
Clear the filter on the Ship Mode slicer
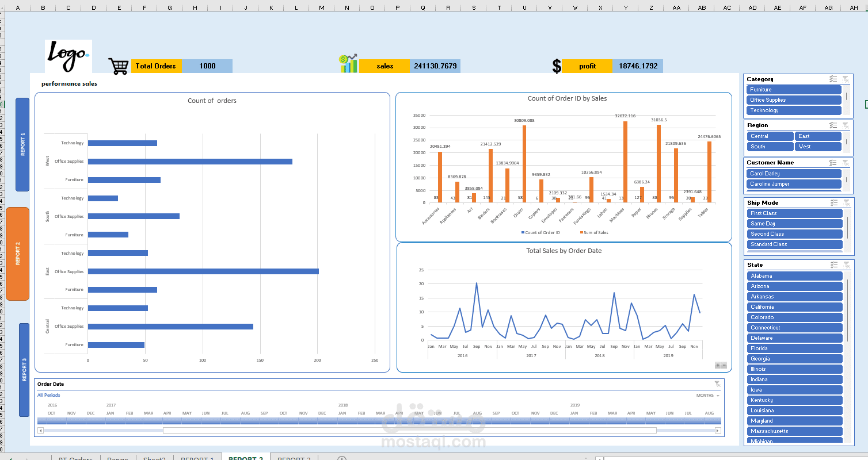846,202
